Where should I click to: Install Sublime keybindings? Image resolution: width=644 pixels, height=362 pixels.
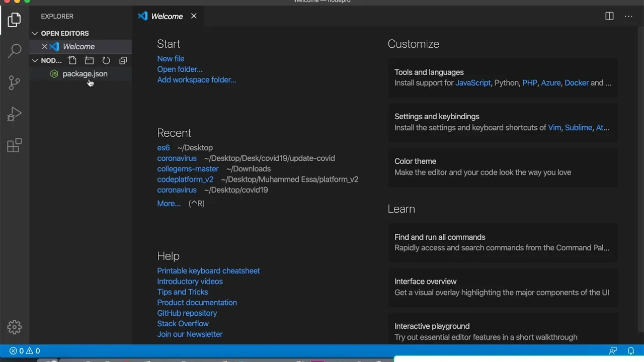tap(579, 128)
